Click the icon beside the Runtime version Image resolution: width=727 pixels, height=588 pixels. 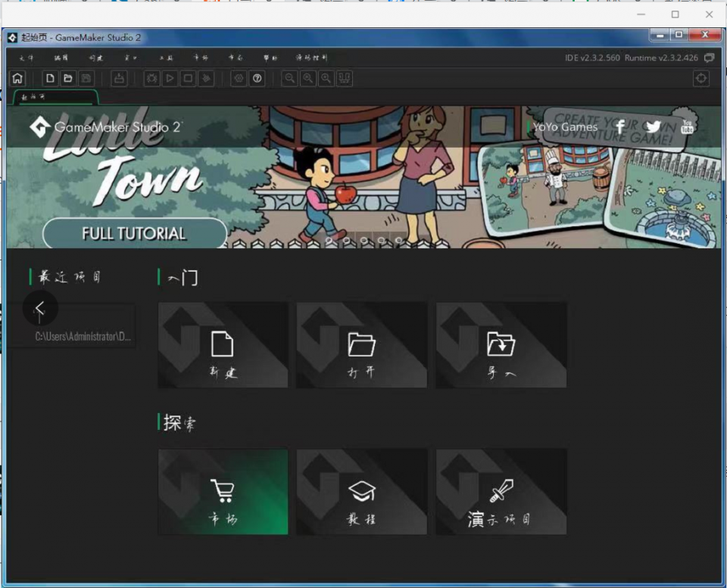point(710,58)
